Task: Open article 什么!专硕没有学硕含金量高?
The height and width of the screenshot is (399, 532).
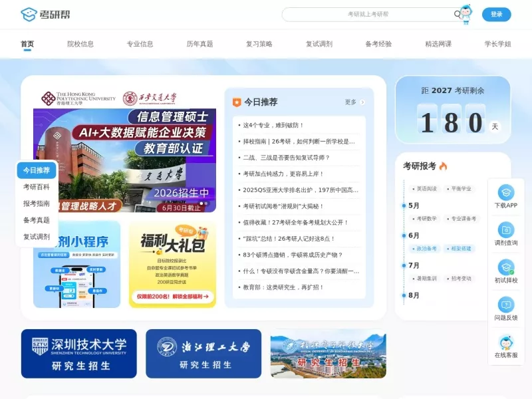Action: pos(301,271)
